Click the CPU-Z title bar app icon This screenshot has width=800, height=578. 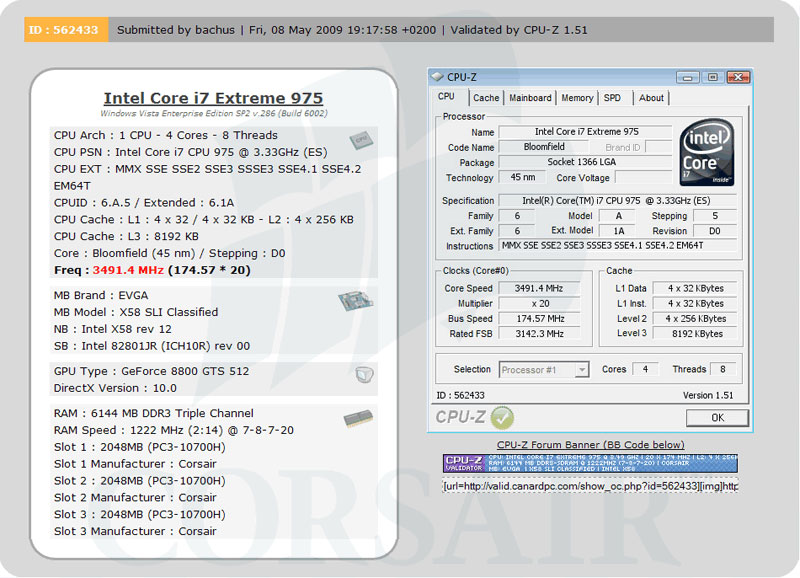437,77
